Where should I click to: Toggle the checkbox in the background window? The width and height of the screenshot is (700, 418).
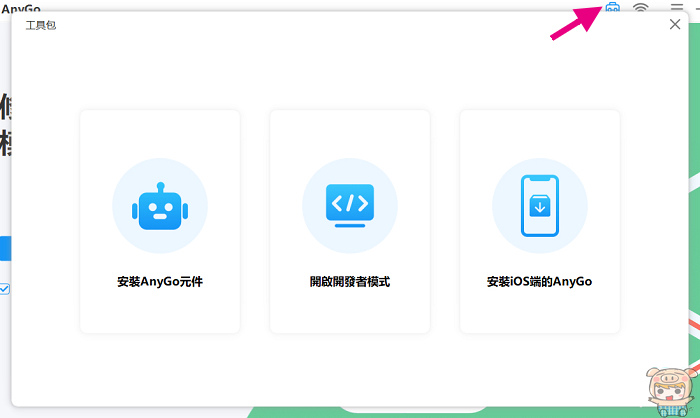pos(4,289)
